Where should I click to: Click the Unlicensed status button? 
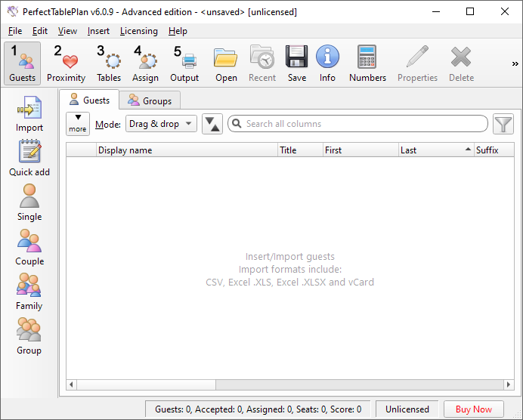(407, 409)
